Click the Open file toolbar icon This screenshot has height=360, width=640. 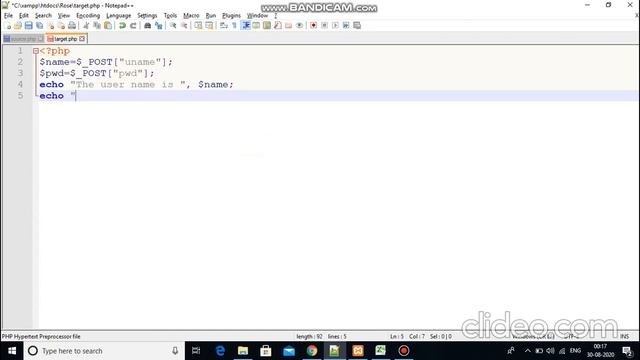(x=18, y=26)
